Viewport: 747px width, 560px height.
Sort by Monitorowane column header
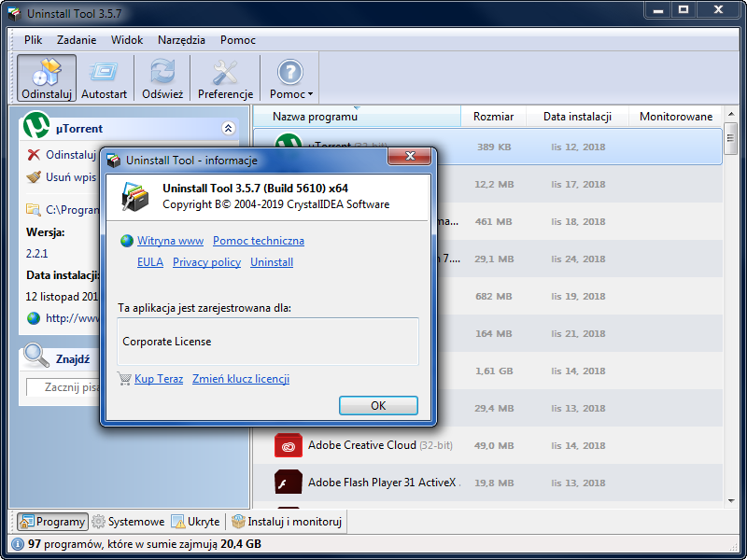[676, 117]
